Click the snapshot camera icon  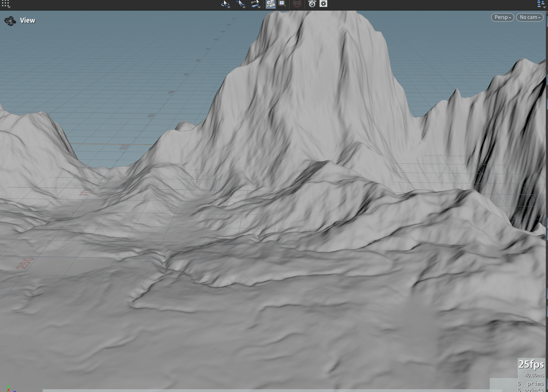point(312,4)
